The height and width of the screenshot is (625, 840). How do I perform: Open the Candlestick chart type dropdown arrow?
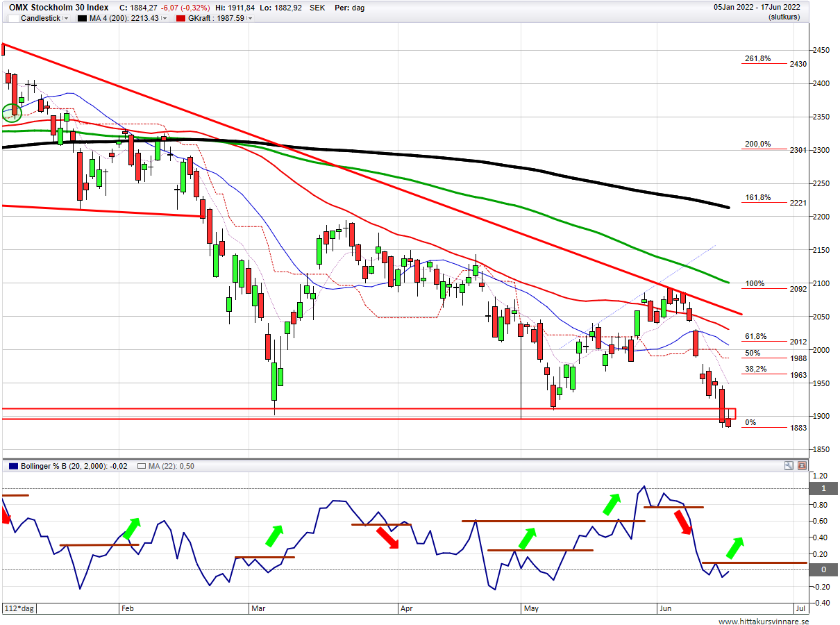(66, 18)
